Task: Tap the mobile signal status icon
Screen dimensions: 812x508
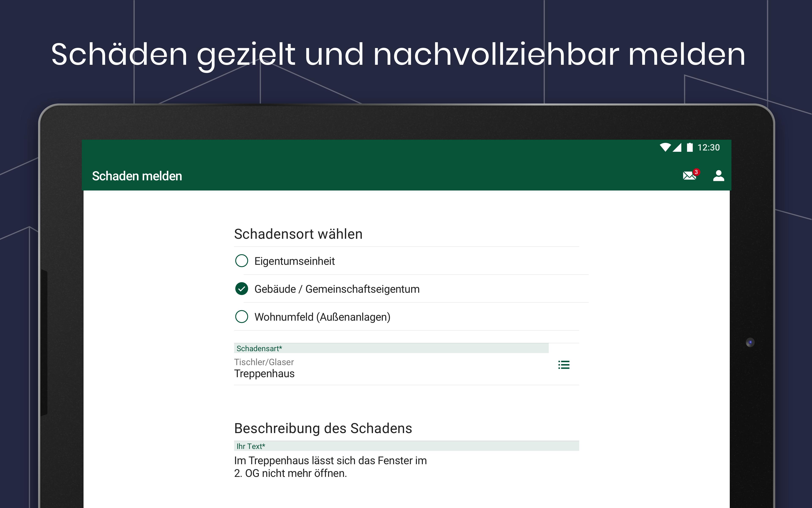Action: [677, 148]
